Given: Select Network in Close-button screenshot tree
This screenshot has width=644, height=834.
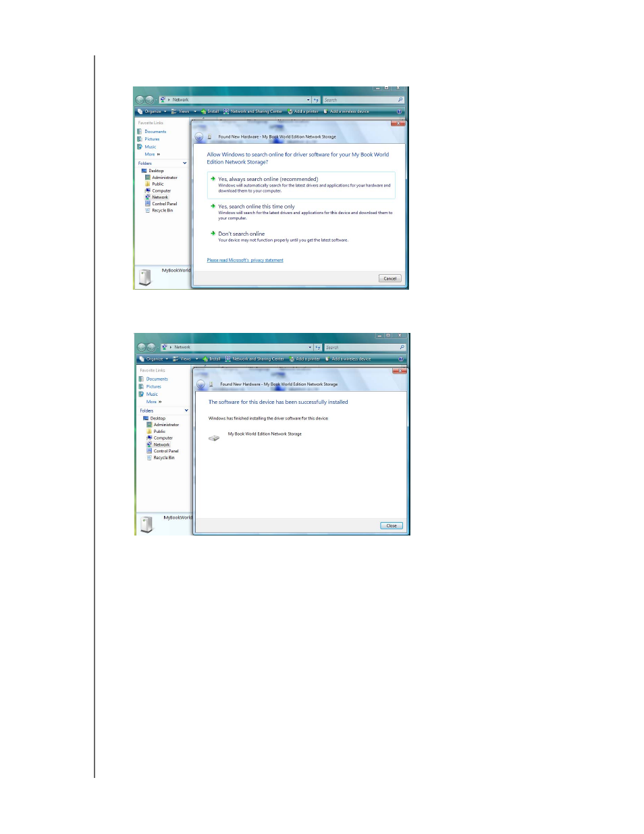Looking at the screenshot, I should 158,444.
